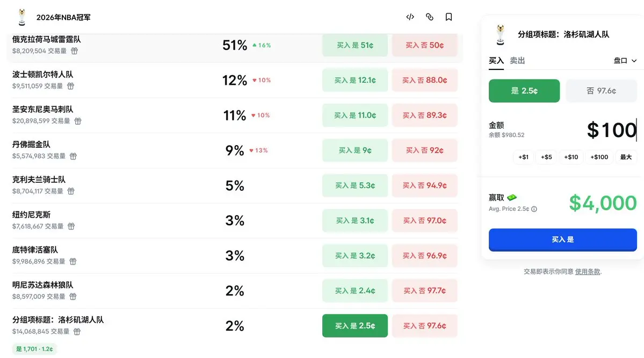The height and width of the screenshot is (358, 644).
Task: Click info icon next to Avg. Price
Action: click(534, 209)
